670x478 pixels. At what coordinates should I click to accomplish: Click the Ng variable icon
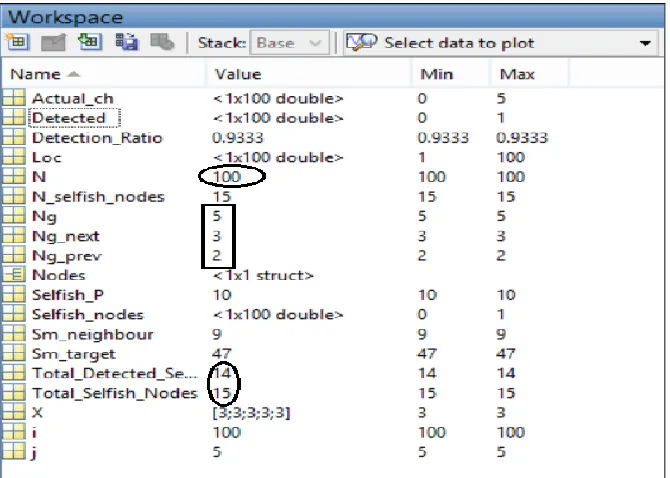click(x=14, y=216)
